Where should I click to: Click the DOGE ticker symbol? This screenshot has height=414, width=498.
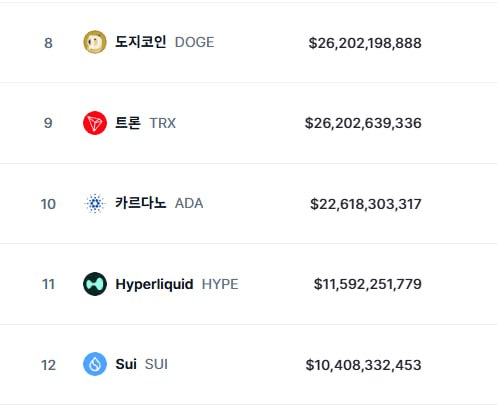(x=194, y=42)
